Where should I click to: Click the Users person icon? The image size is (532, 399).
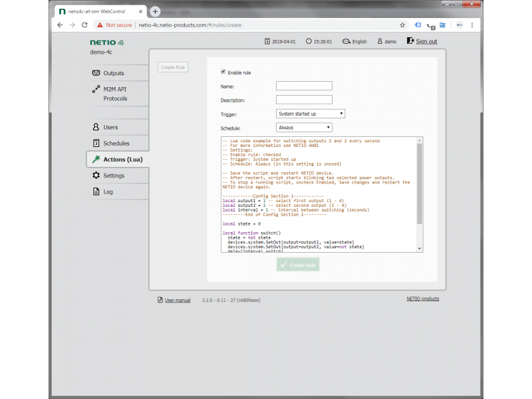coord(96,127)
